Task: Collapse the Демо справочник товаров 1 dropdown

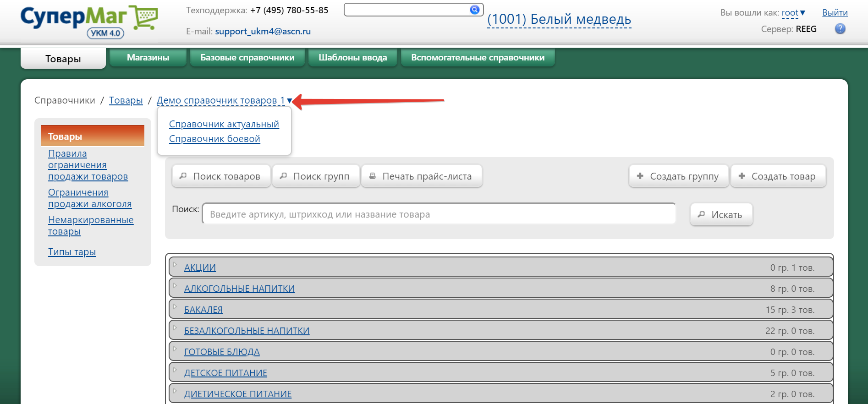Action: pos(289,101)
